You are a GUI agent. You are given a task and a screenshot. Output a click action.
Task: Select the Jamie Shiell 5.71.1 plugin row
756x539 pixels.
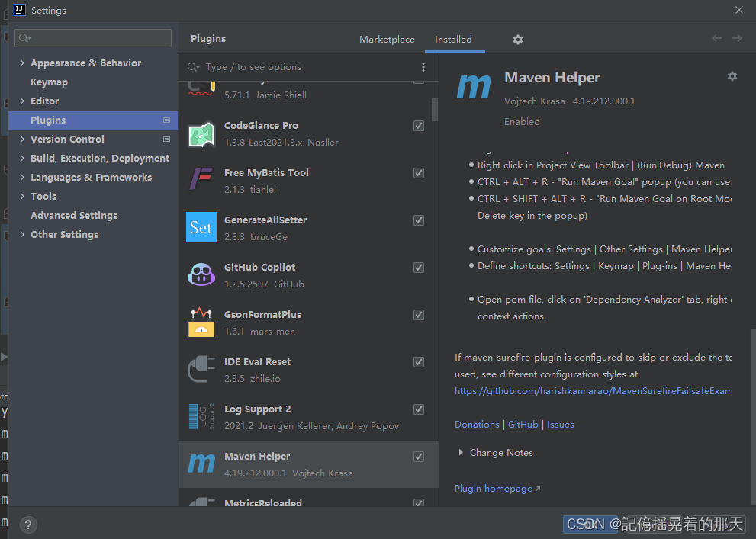[x=308, y=92]
